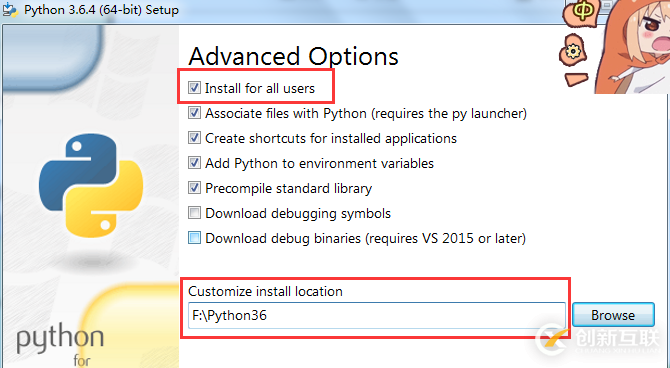The height and width of the screenshot is (368, 670).
Task: Uncheck Precompile standard library option
Action: (194, 188)
